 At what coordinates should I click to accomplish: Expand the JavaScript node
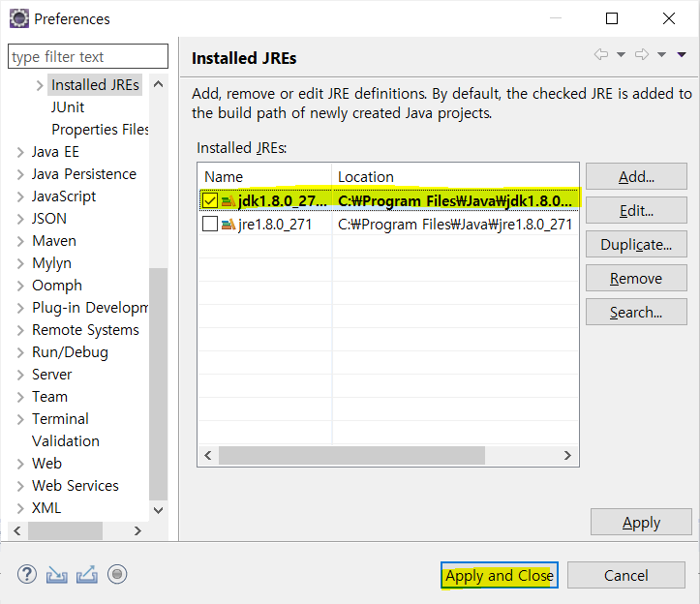point(20,196)
